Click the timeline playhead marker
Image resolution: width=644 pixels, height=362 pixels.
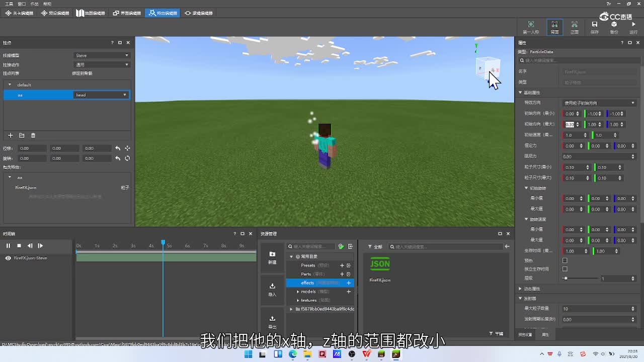163,243
